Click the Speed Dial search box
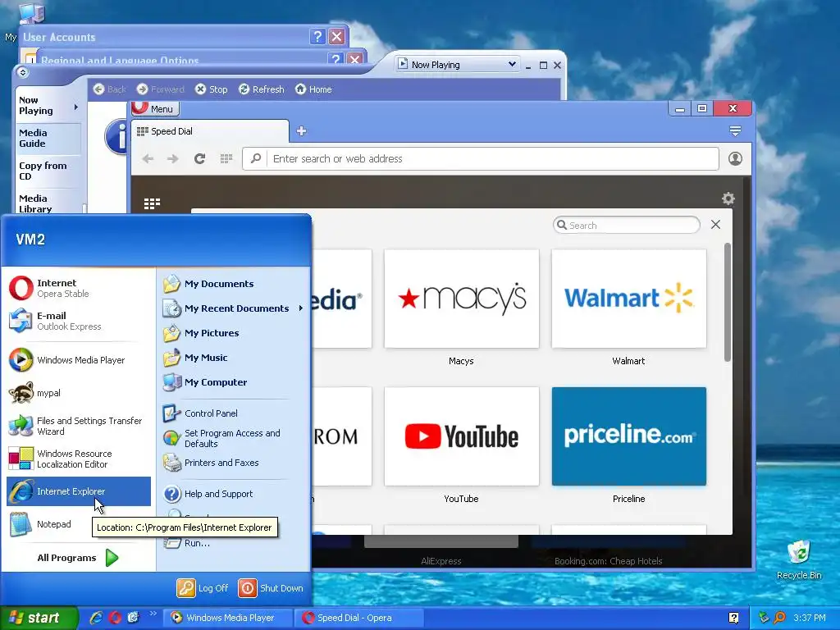The height and width of the screenshot is (630, 840). (626, 225)
